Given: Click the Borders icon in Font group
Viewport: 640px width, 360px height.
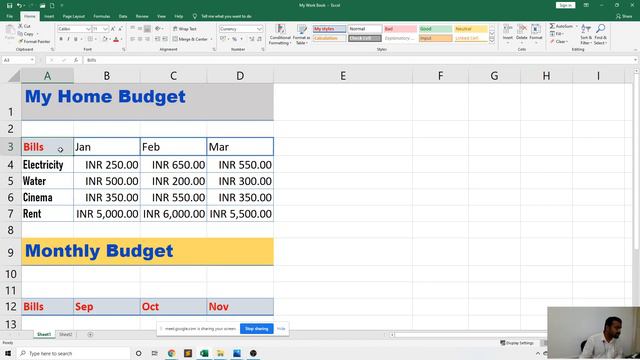Looking at the screenshot, I should pos(90,39).
